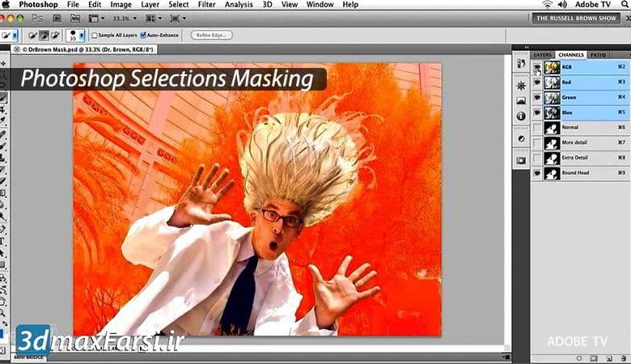Viewport: 631px width, 364px height.
Task: Switch to the Paths tab
Action: click(598, 55)
